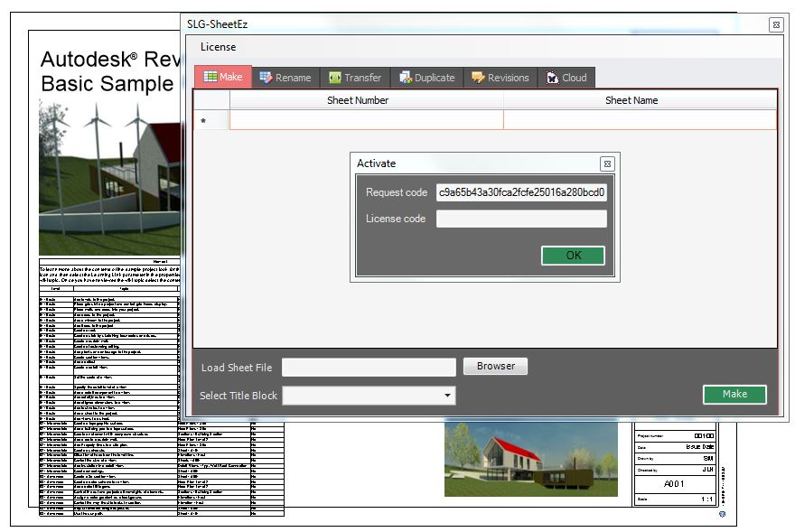Click the Cloud tab icon
Image resolution: width=795 pixels, height=532 pixels.
point(552,78)
